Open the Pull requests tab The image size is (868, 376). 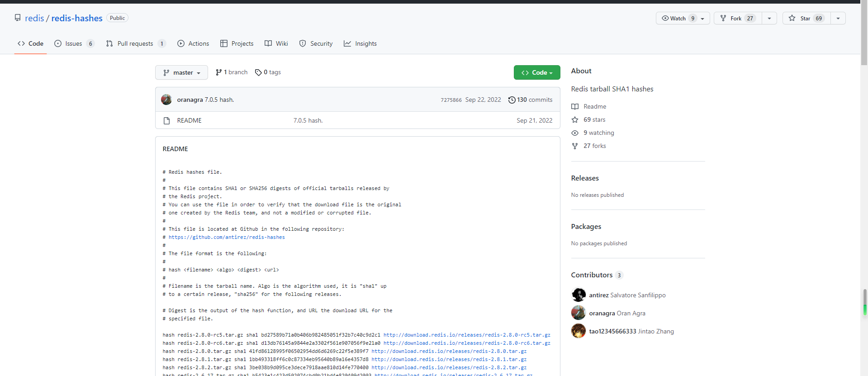click(135, 43)
